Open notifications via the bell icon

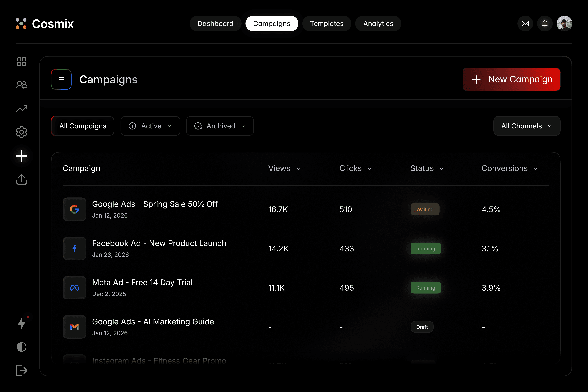pyautogui.click(x=545, y=23)
